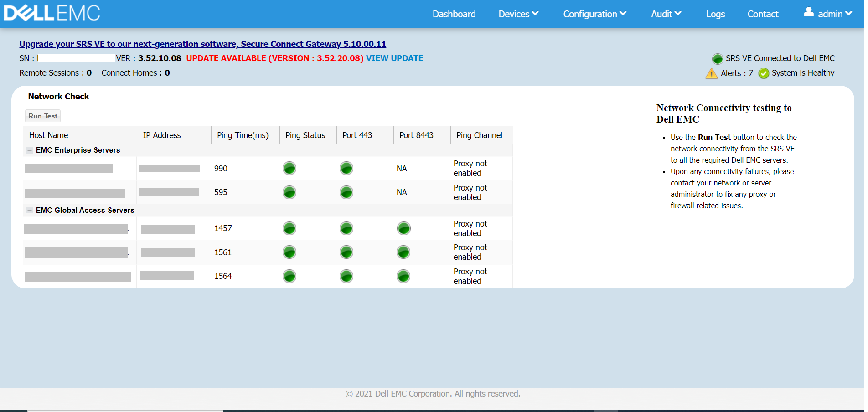Viewport: 868px width, 412px height.
Task: Click Ping Status indicator for 990 ms row
Action: pyautogui.click(x=289, y=169)
